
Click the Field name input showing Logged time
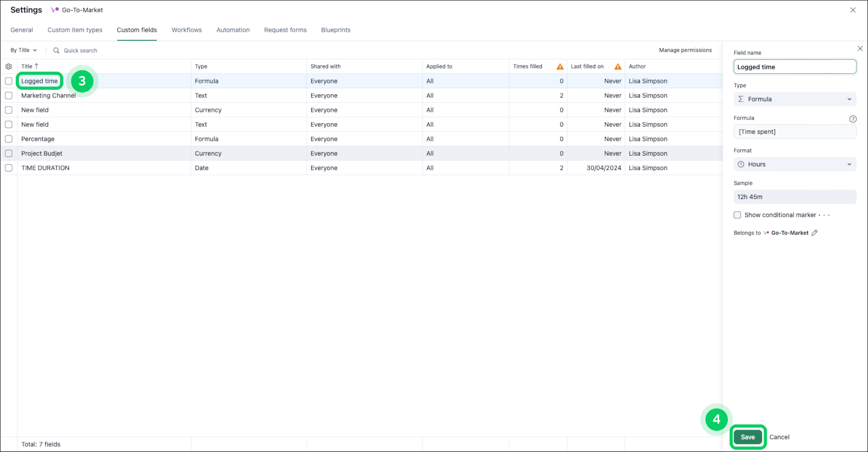(x=795, y=66)
